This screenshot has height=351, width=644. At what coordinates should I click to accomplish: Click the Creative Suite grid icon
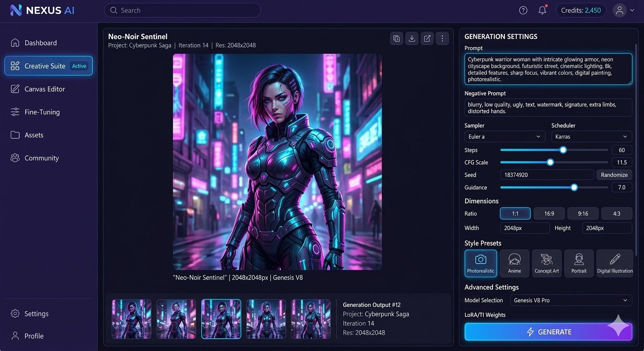[x=15, y=66]
